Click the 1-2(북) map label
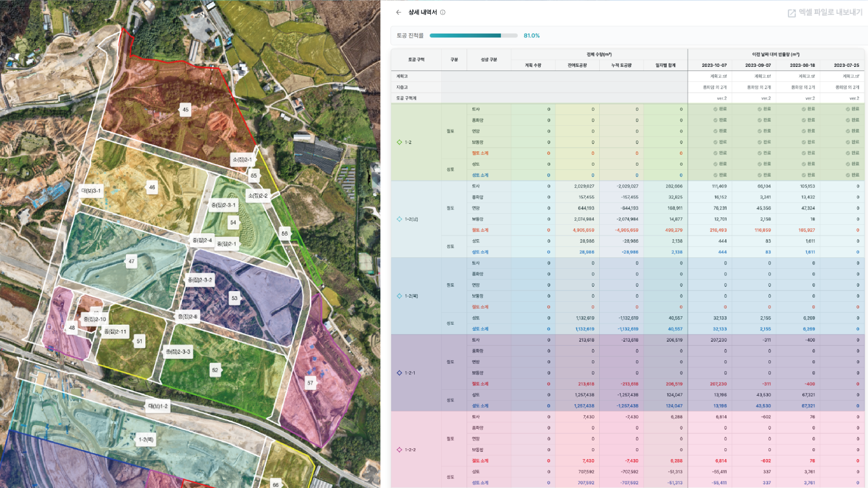Image resolution: width=868 pixels, height=488 pixels. point(147,440)
